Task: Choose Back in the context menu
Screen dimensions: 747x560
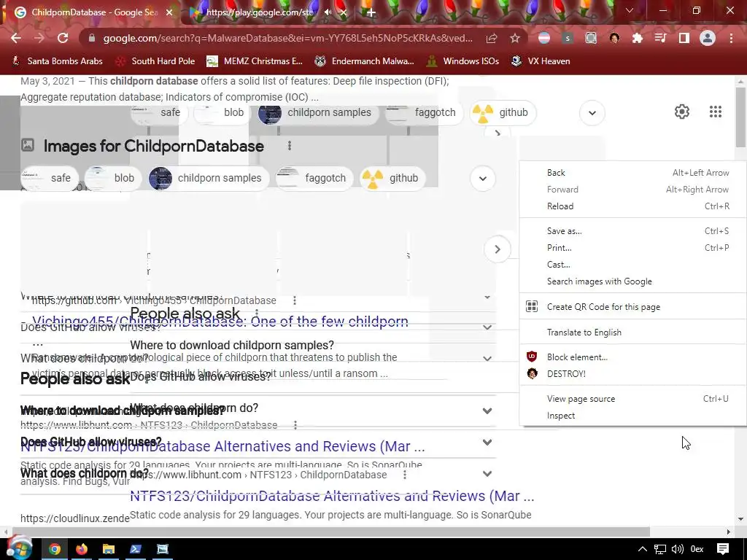Action: (x=633, y=172)
